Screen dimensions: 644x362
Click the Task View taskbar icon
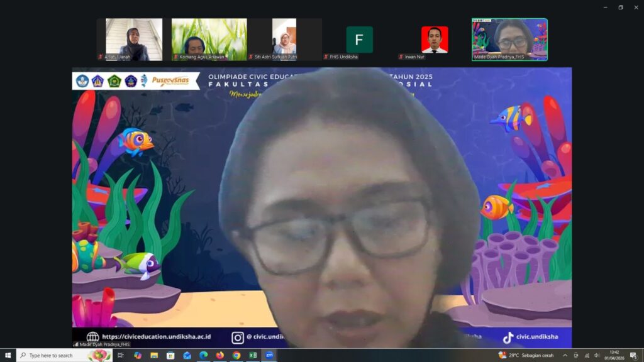[121, 355]
